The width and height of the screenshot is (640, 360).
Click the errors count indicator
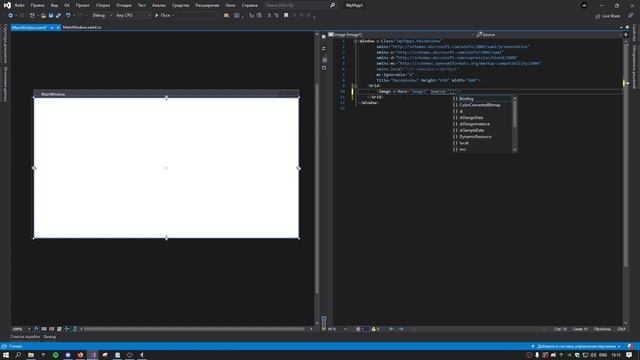361,329
